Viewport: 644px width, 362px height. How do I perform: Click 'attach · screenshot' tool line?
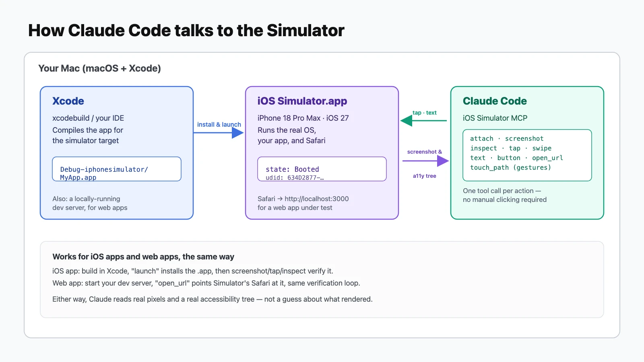tap(507, 138)
